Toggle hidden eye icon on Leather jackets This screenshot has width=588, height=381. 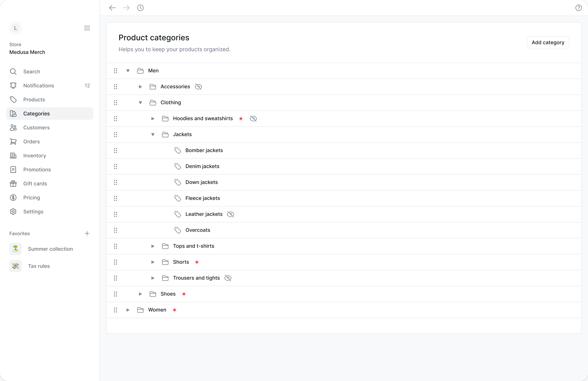[x=231, y=214]
